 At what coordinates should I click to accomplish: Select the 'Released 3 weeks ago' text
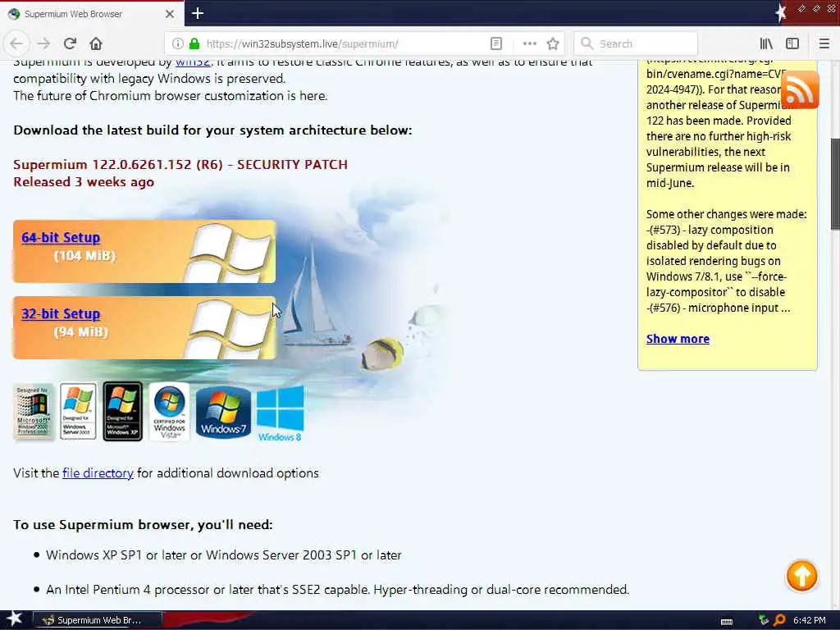pos(84,181)
